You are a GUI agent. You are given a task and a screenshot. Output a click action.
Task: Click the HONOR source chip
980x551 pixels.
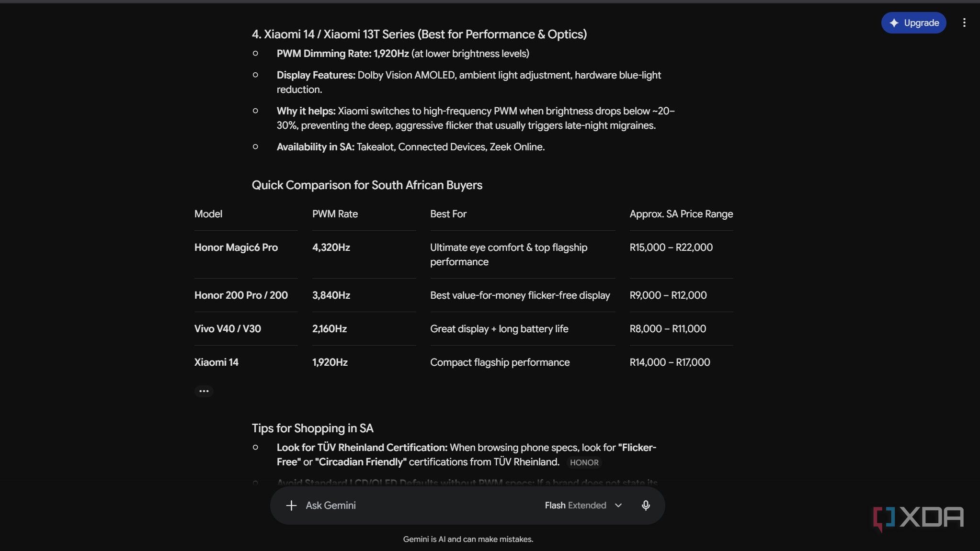click(x=584, y=462)
